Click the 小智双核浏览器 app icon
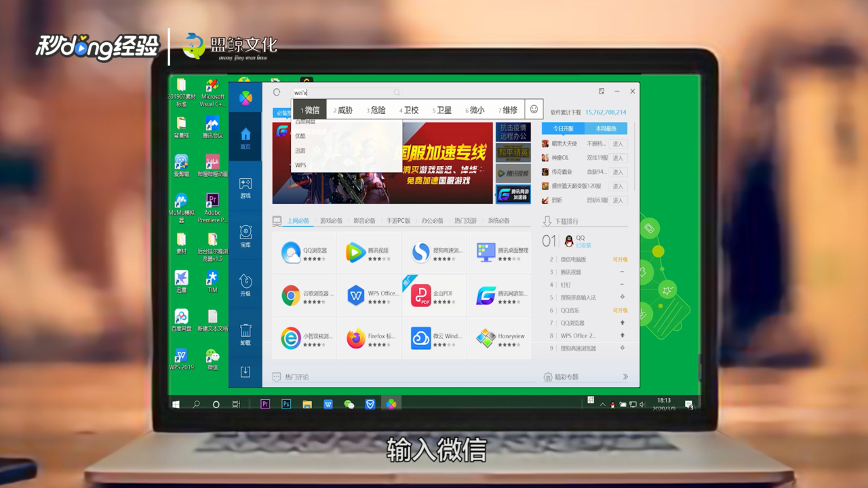This screenshot has height=488, width=868. click(291, 338)
